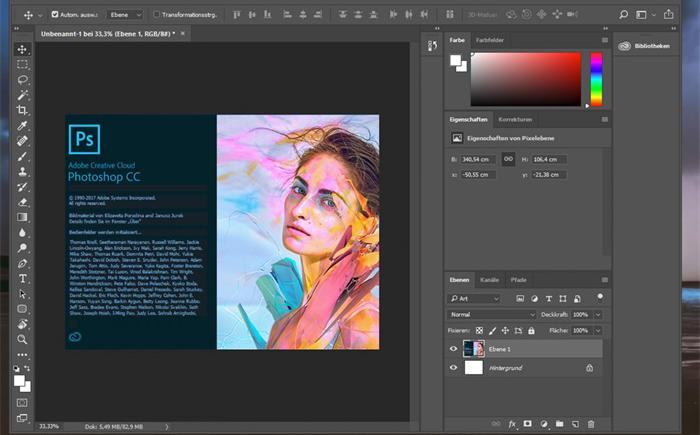Select the Gradient tool
The image size is (700, 435).
pos(22,218)
